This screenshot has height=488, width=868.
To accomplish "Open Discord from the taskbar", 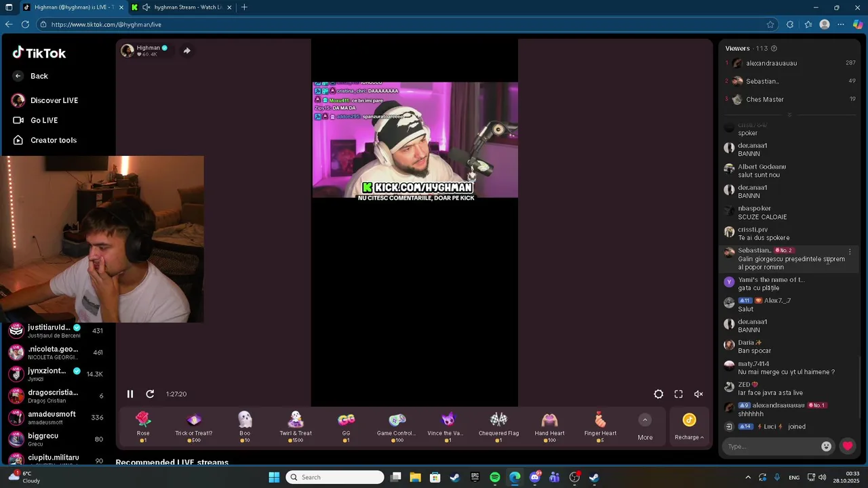I will [x=535, y=477].
